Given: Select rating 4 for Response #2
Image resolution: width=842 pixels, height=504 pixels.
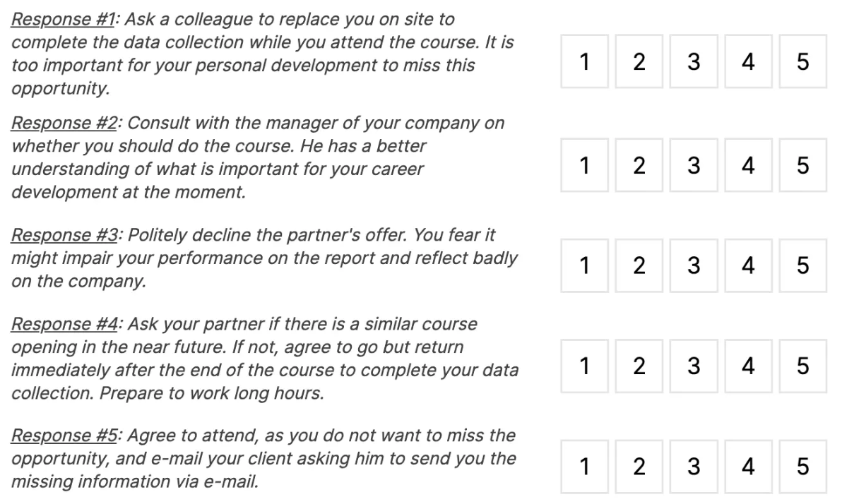Looking at the screenshot, I should click(x=748, y=166).
